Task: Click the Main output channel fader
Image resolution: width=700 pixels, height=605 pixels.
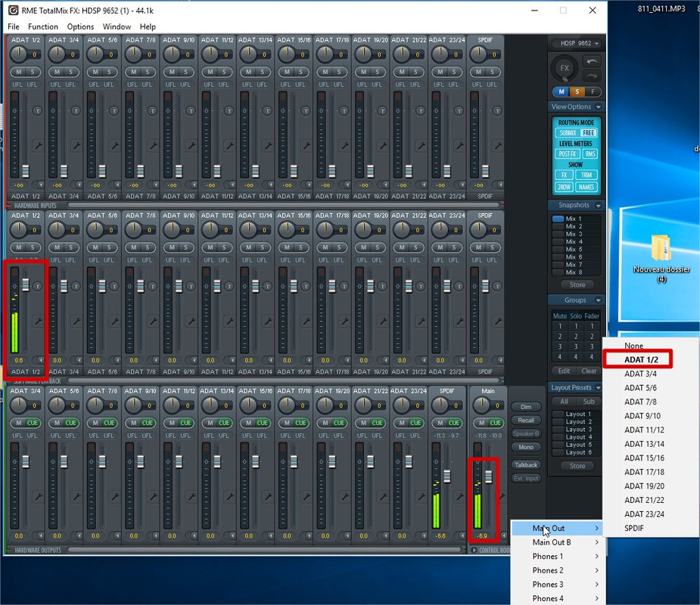Action: [x=489, y=477]
